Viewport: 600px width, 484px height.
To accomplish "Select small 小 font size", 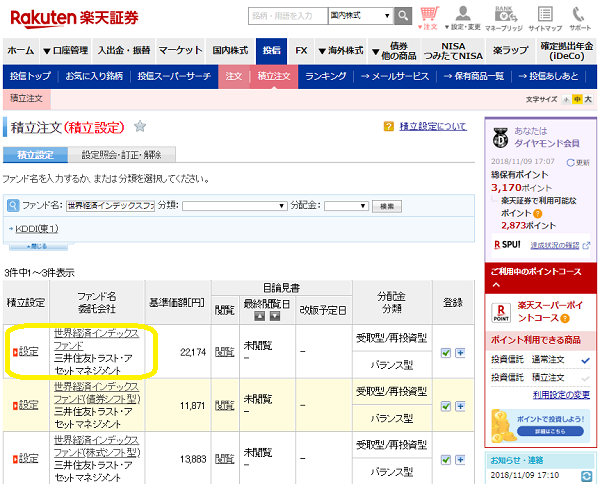I will (566, 99).
